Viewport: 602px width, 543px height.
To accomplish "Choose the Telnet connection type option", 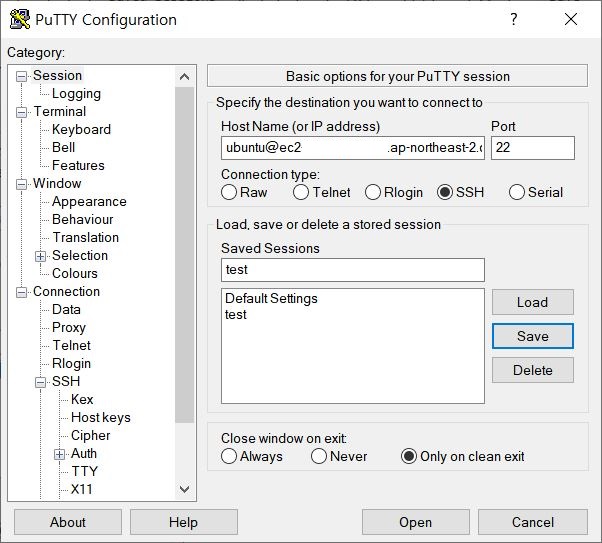I will tap(301, 192).
